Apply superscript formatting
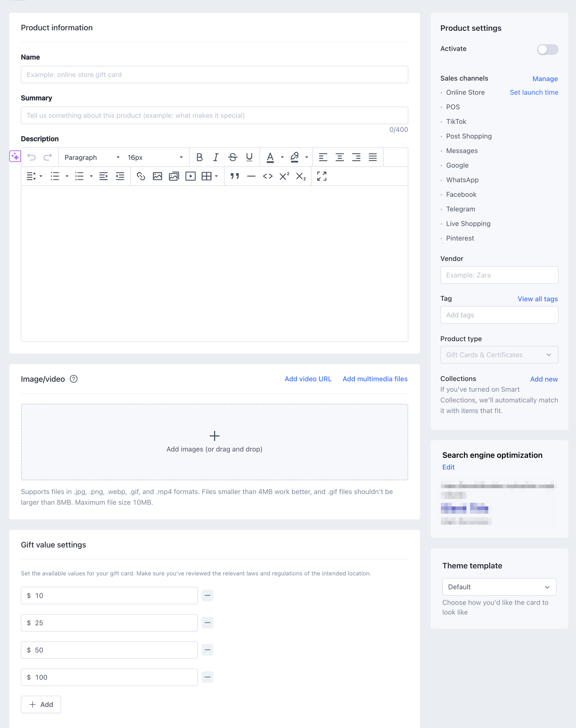Image resolution: width=576 pixels, height=728 pixels. pyautogui.click(x=284, y=176)
